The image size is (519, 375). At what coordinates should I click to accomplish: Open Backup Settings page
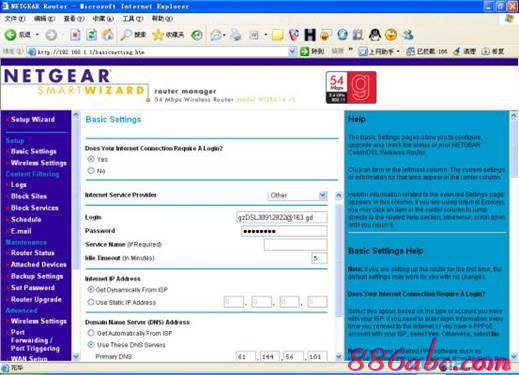click(x=37, y=276)
